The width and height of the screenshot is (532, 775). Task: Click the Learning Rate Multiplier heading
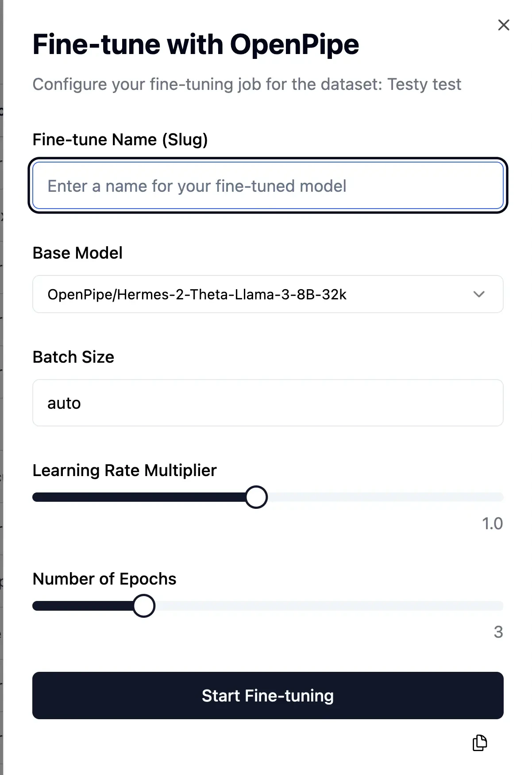[x=124, y=470]
